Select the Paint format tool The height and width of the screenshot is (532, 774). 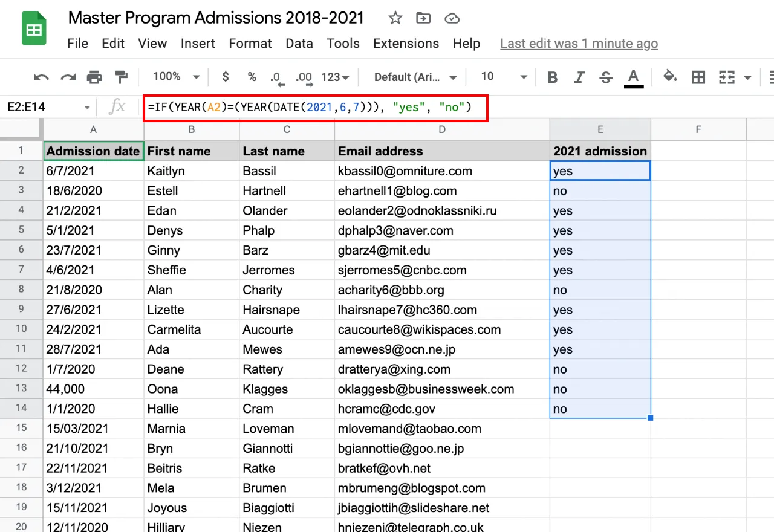(122, 77)
